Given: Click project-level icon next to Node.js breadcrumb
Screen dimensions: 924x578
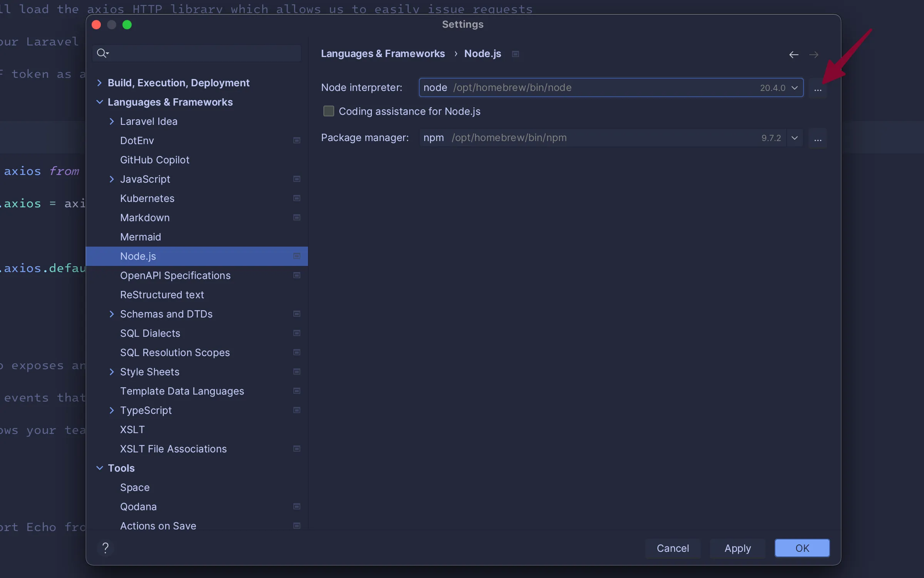Looking at the screenshot, I should (516, 54).
